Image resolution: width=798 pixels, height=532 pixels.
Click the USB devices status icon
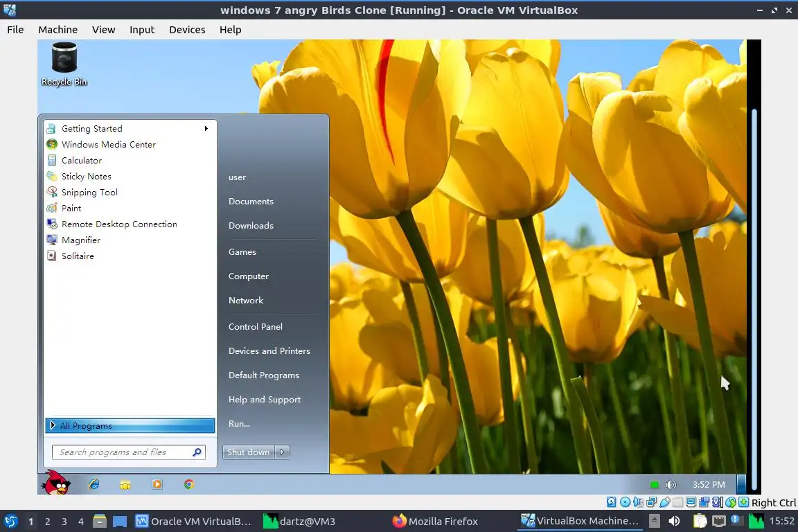click(665, 502)
